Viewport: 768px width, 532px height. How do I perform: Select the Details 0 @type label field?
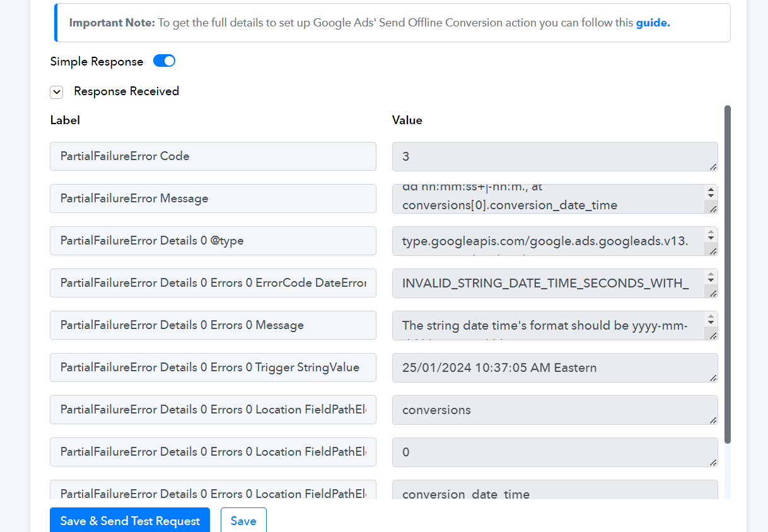coord(213,241)
